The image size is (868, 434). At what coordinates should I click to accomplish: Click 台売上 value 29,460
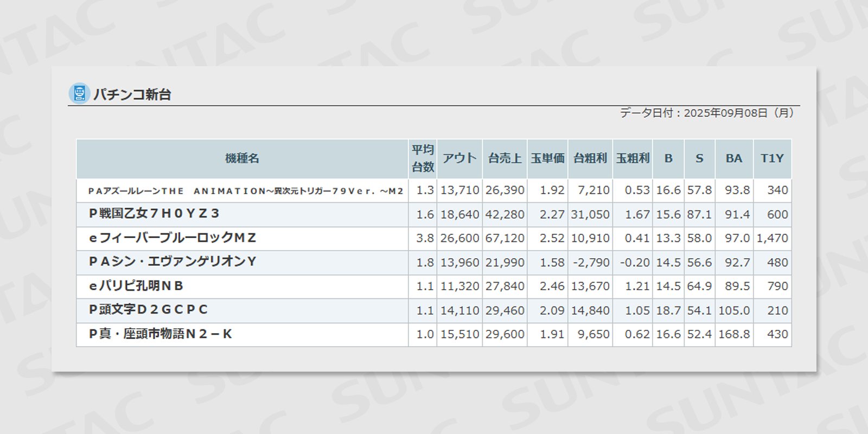505,310
